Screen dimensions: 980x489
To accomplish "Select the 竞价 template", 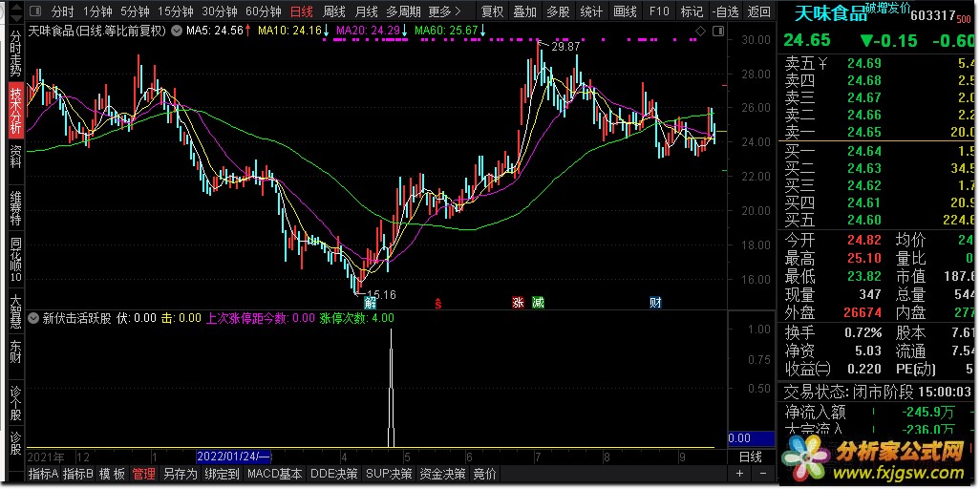I will click(485, 474).
